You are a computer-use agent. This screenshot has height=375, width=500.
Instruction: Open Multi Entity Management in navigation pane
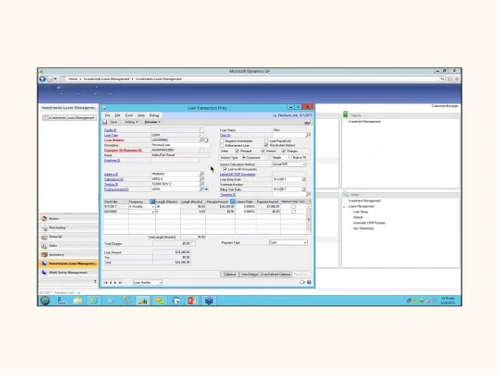coord(68,273)
